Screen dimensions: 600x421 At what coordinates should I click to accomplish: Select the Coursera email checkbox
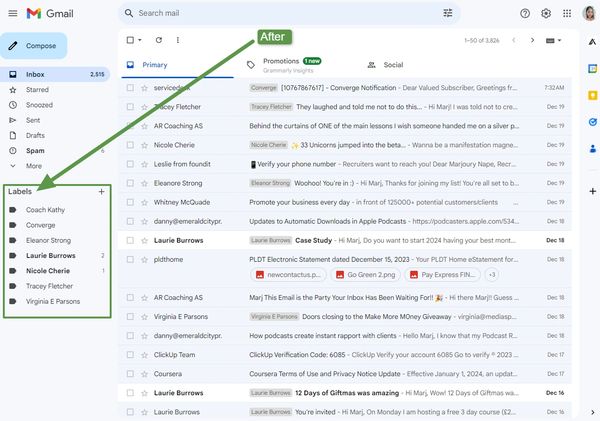(130, 374)
